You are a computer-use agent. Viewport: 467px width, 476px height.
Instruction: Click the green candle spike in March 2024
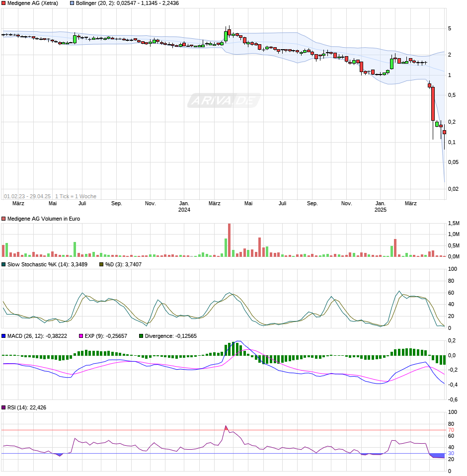tap(226, 36)
